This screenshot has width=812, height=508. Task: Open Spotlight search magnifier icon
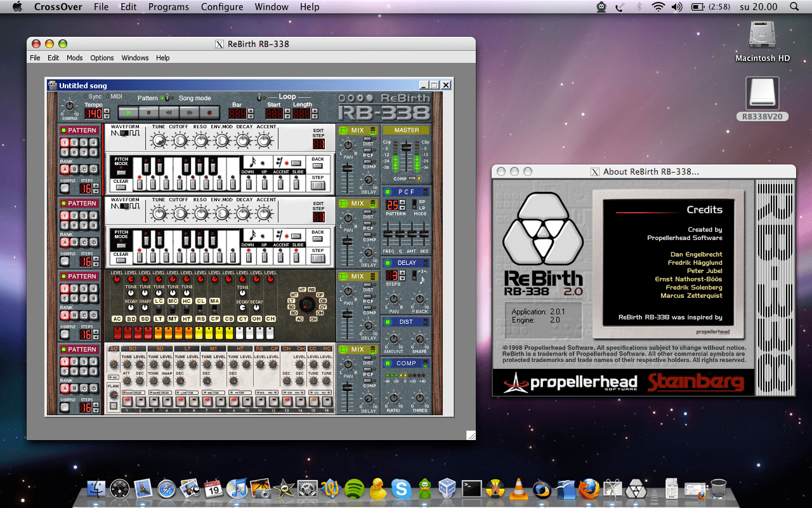(794, 7)
